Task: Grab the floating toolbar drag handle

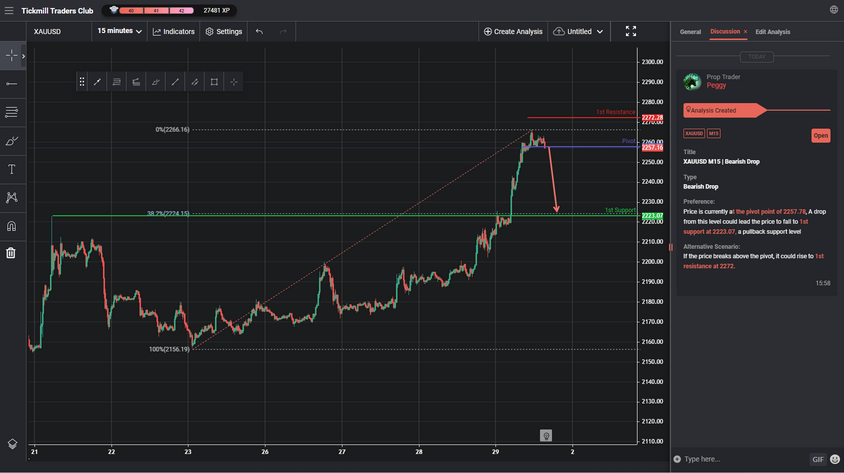Action: [82, 82]
